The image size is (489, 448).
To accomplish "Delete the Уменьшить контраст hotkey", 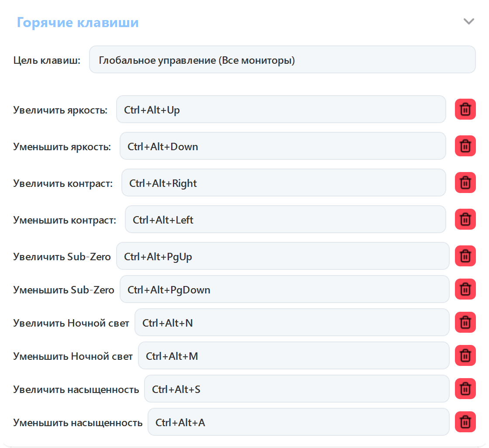I will (x=465, y=219).
